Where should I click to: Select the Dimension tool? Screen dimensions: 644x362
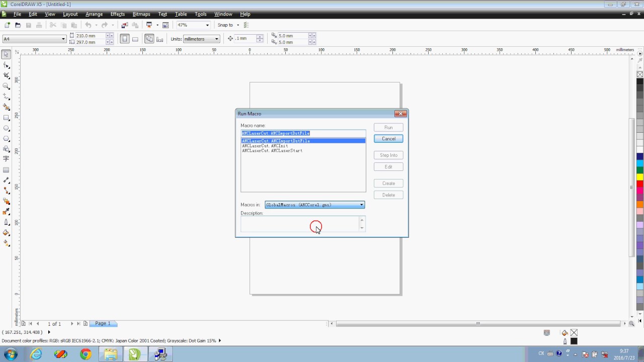point(7,180)
